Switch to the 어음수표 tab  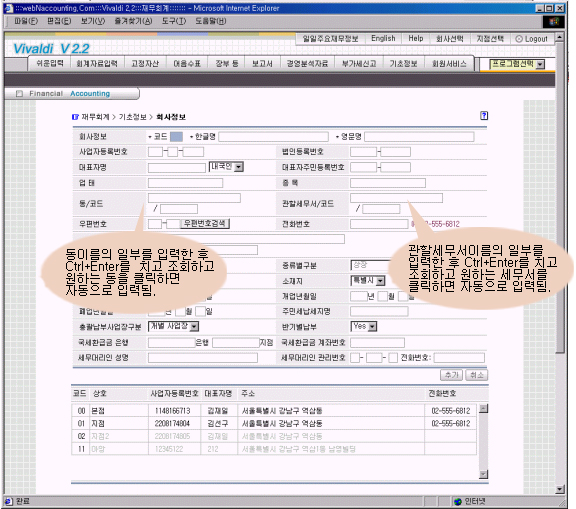pos(187,64)
